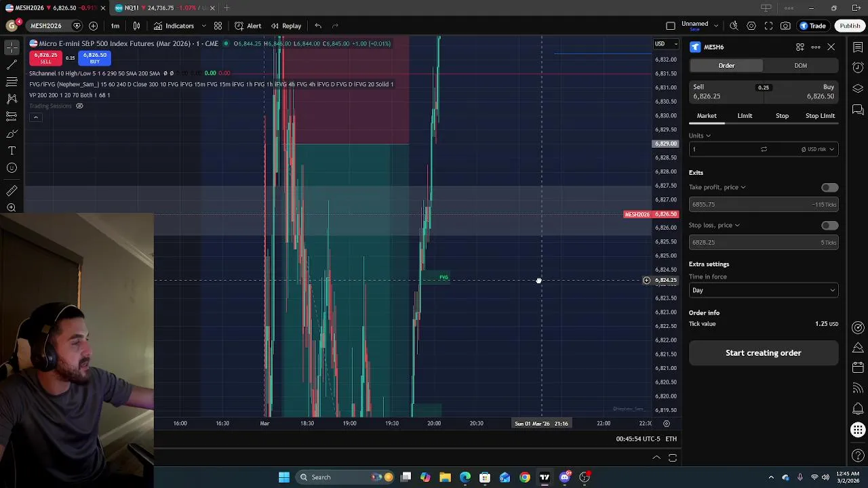The width and height of the screenshot is (868, 488).
Task: Open the alerts clock icon in right sidebar
Action: tap(858, 68)
